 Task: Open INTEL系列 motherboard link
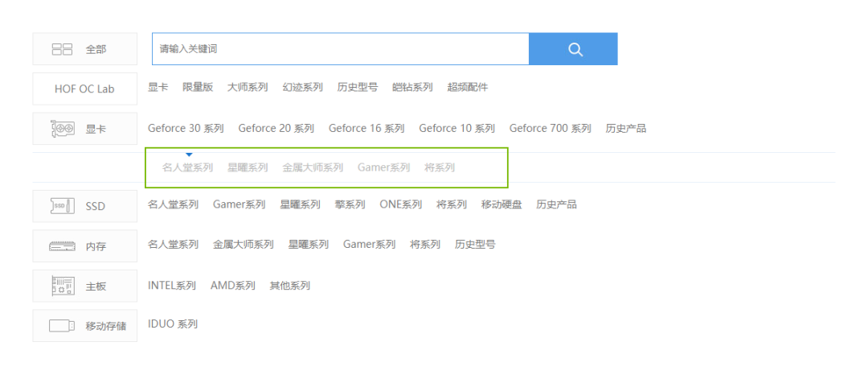coord(172,286)
